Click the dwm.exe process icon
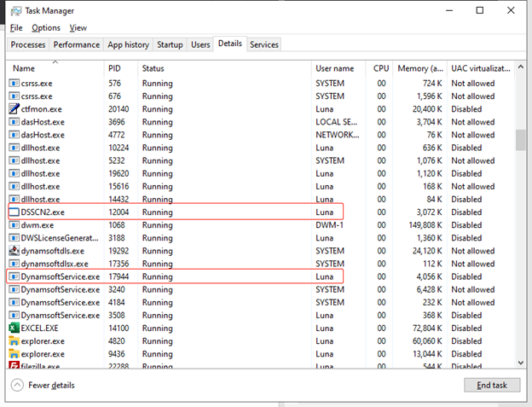This screenshot has height=407, width=532. click(14, 225)
